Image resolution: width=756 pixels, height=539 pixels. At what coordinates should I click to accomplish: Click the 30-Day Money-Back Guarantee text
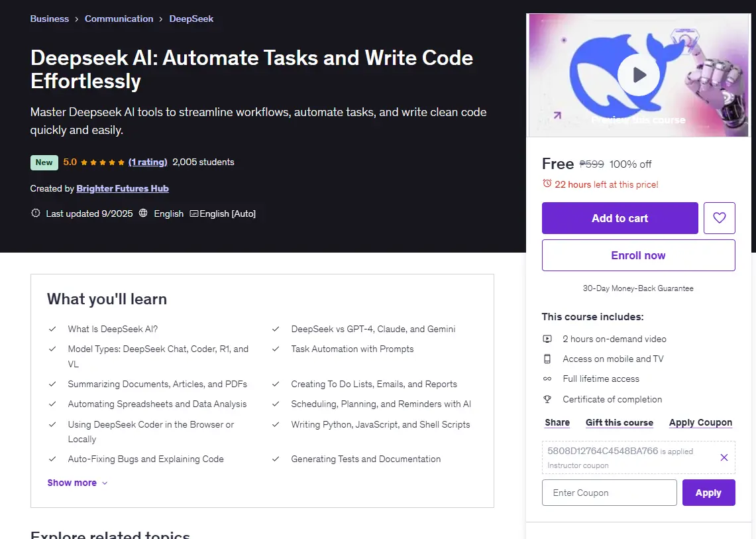point(638,288)
